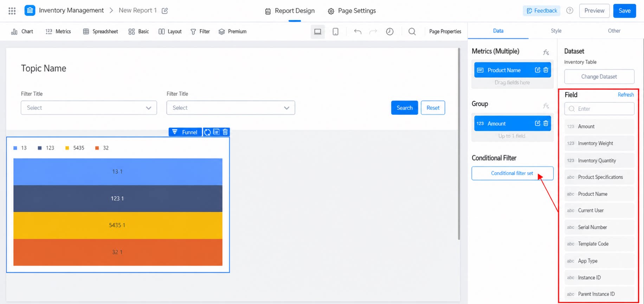
Task: Open the Chart components menu
Action: click(22, 32)
